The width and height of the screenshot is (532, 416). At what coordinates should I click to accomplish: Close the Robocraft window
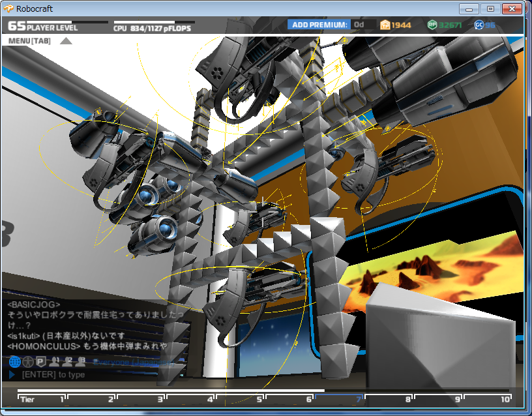coord(512,9)
